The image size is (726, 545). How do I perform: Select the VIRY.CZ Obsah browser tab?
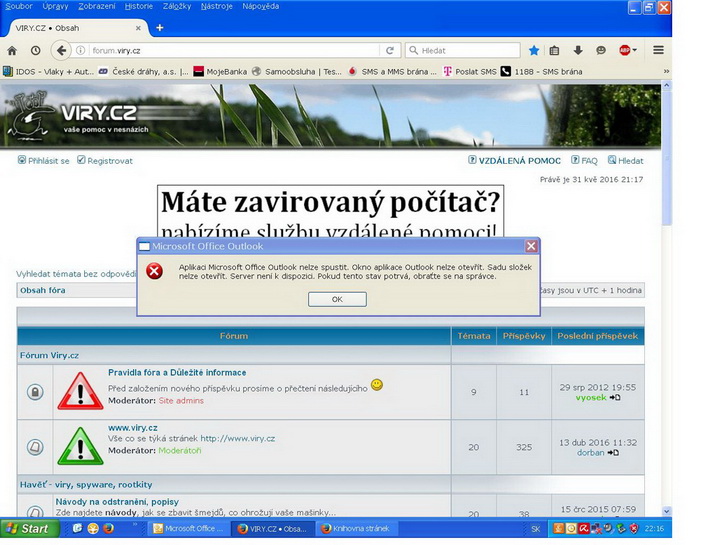[x=76, y=28]
